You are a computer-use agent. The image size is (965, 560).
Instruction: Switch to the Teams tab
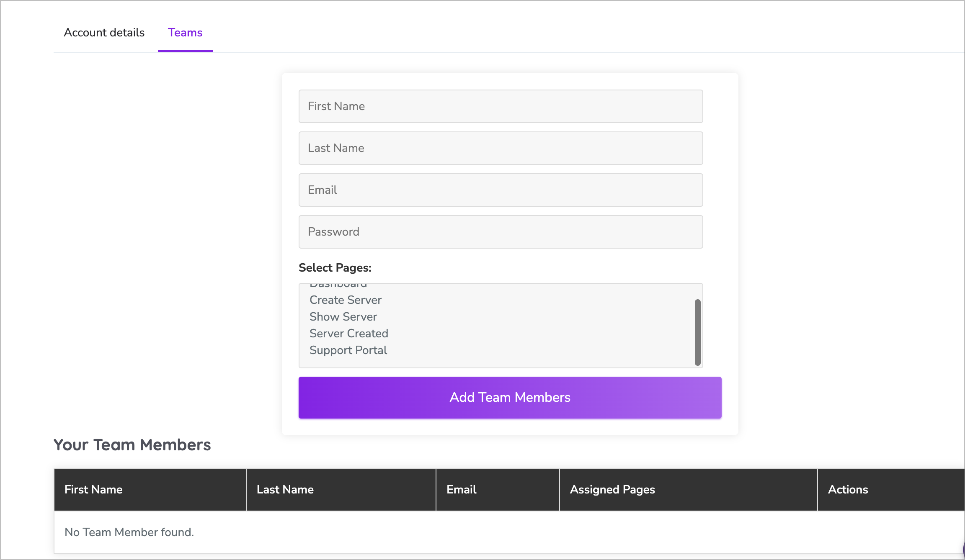coord(186,32)
